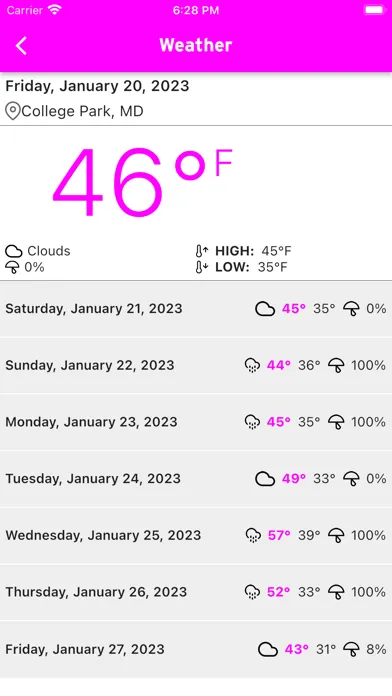Screen dimensions: 392x696
Task: Select the Friday, January 27, 2023 row
Action: tap(196, 649)
